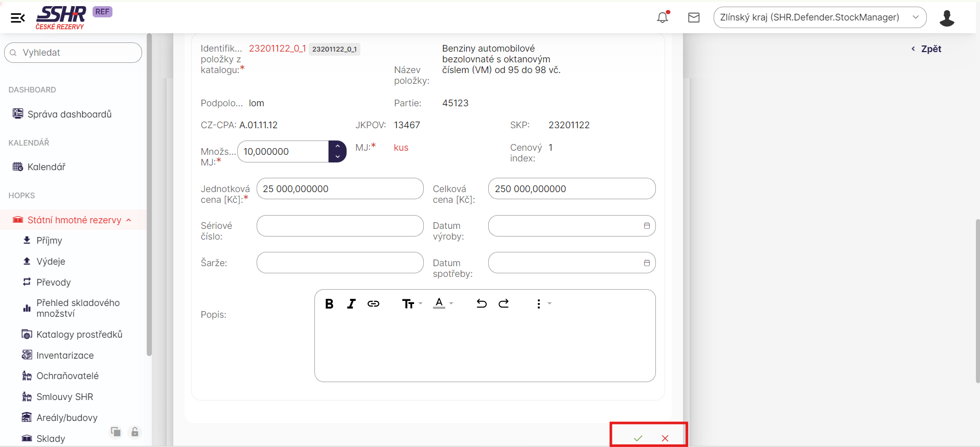The width and height of the screenshot is (980, 447).
Task: Open the Zlínský kraj role dropdown
Action: point(819,17)
